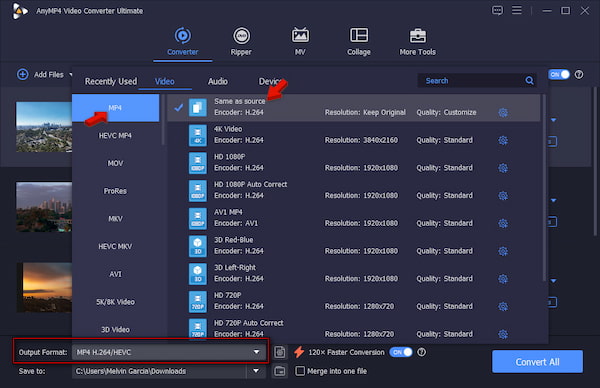Select AVI format category
The image size is (600, 388).
(x=115, y=274)
